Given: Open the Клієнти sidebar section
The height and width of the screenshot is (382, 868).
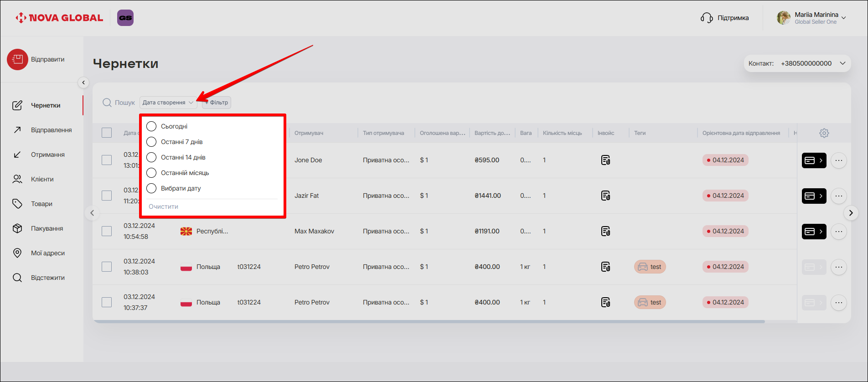Looking at the screenshot, I should tap(42, 179).
